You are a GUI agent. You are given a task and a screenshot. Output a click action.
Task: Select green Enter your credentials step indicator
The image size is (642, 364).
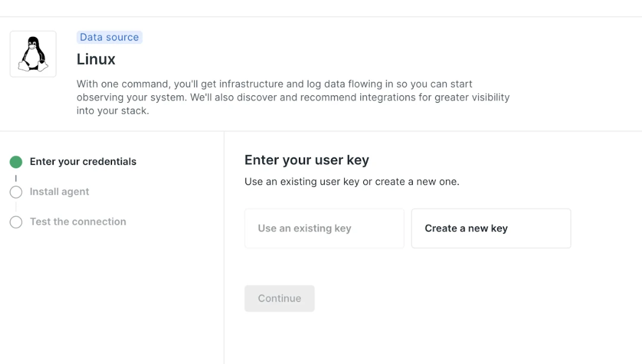tap(16, 162)
